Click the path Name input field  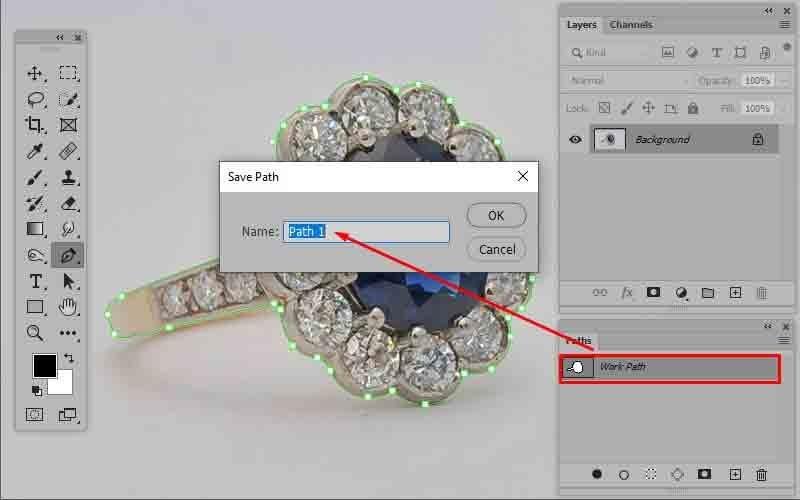point(366,232)
